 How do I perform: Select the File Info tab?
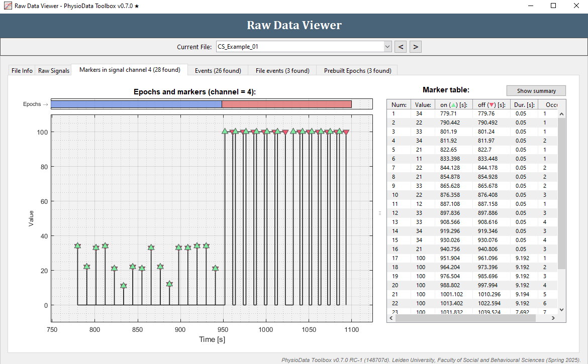pos(21,70)
